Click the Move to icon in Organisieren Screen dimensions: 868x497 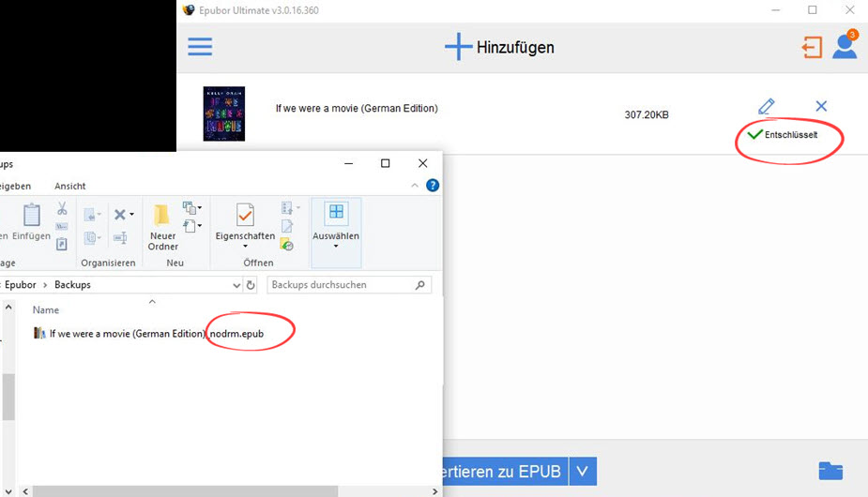point(91,215)
